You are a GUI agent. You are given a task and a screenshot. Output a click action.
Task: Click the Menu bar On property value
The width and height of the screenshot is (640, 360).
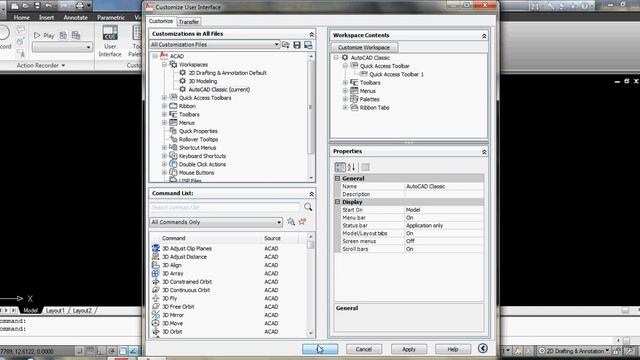click(x=444, y=218)
